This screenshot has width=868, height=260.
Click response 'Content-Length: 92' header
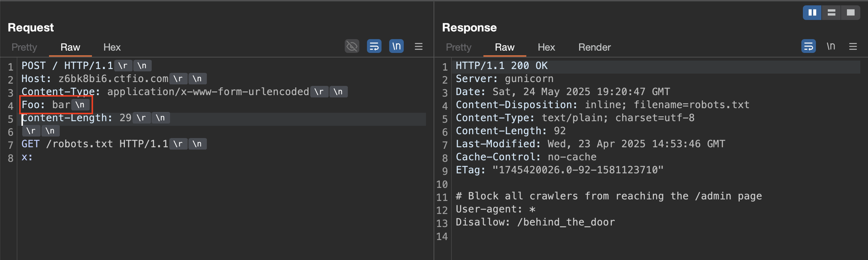coord(511,131)
